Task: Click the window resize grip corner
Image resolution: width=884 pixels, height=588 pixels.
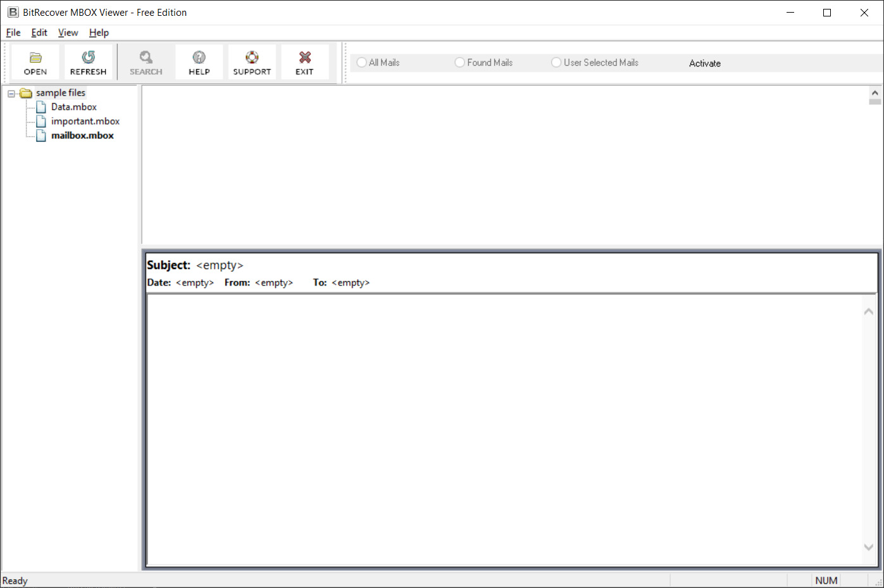Action: (878, 582)
